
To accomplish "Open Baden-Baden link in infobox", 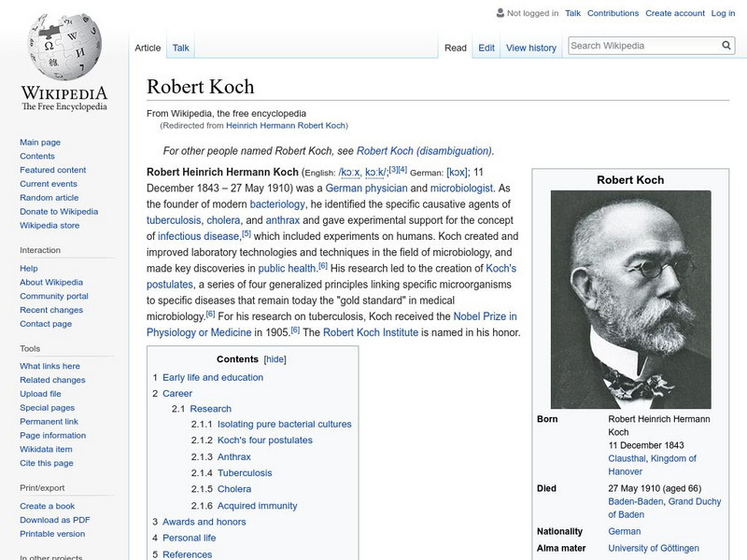I will (636, 501).
